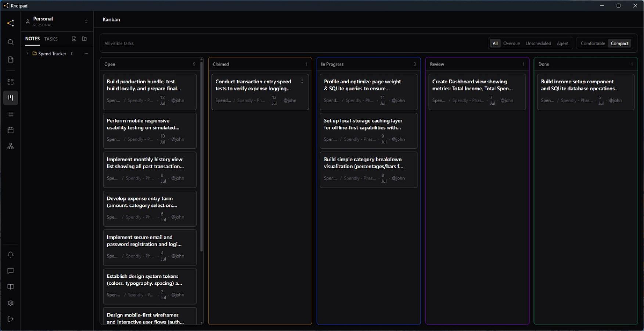Open Implement monthly history view card
Viewport: 644px width, 331px height.
click(x=150, y=170)
